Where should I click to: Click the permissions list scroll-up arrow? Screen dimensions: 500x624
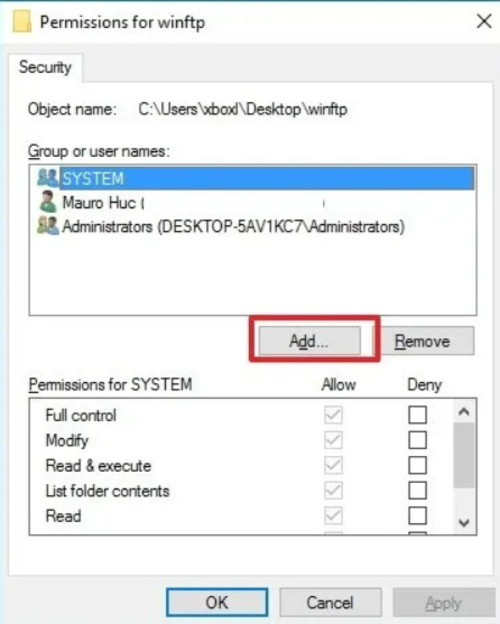tap(464, 411)
